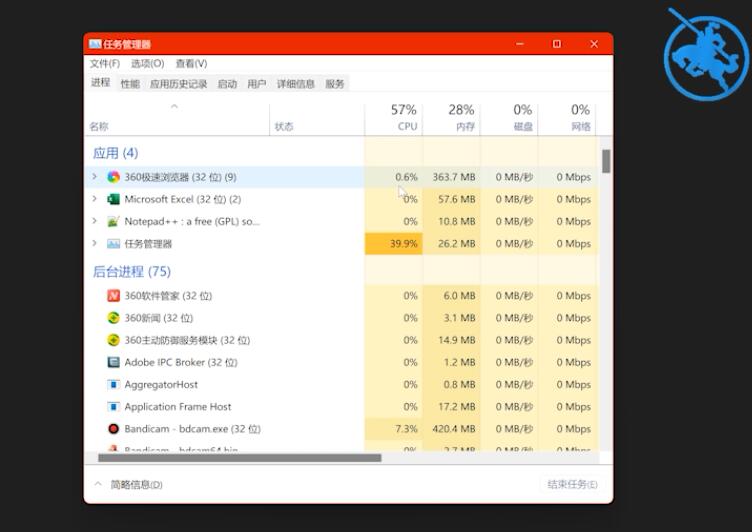Click the 39.9% CPU cell
Viewport: 752px width, 532px height.
pos(394,244)
